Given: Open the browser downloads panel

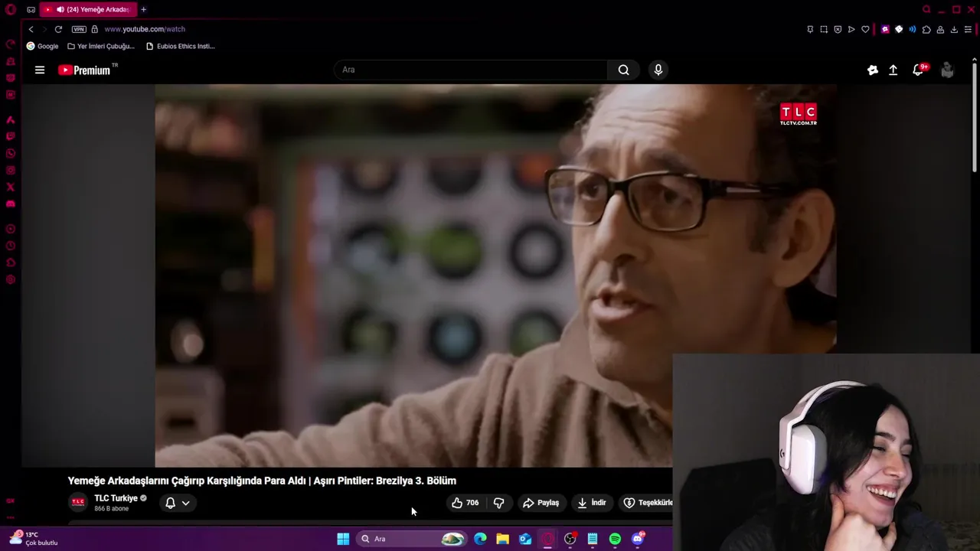Looking at the screenshot, I should [x=954, y=29].
